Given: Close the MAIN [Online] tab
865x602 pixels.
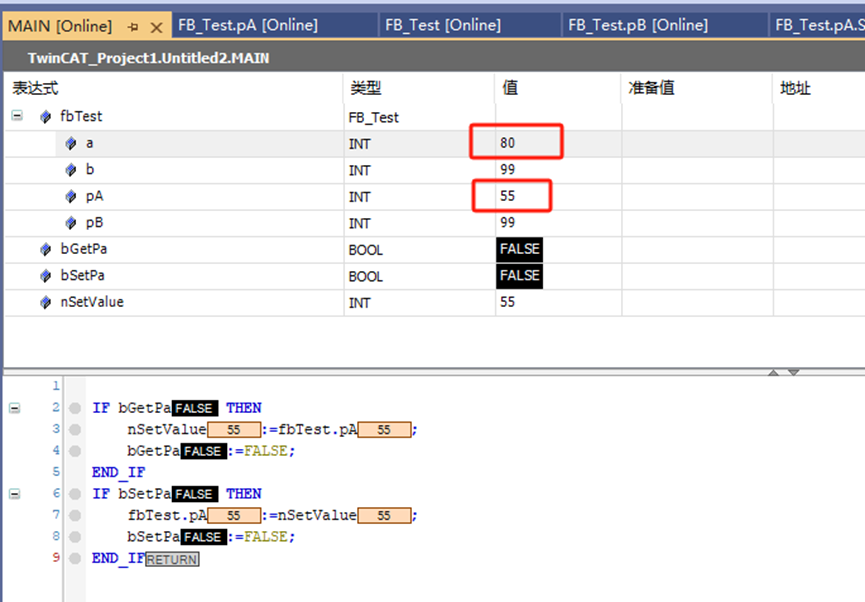Looking at the screenshot, I should 155,26.
